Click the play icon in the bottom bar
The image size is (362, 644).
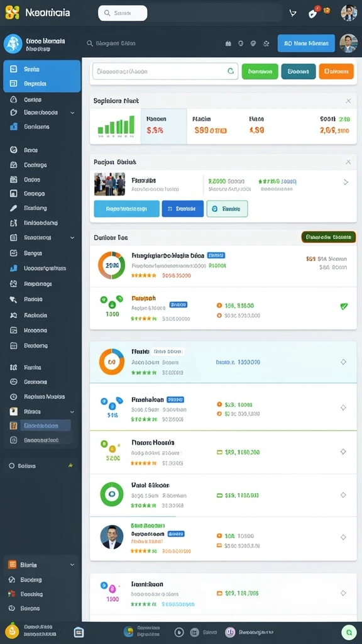pos(179,632)
